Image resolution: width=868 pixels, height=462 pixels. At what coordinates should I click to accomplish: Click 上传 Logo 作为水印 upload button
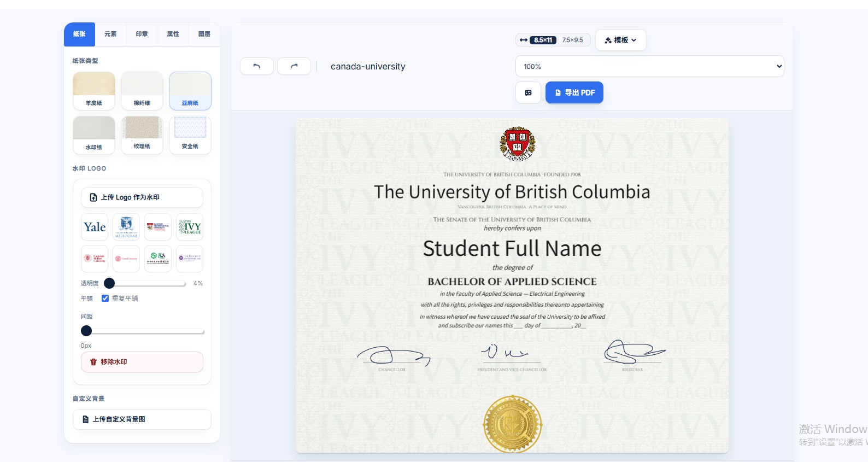(142, 197)
